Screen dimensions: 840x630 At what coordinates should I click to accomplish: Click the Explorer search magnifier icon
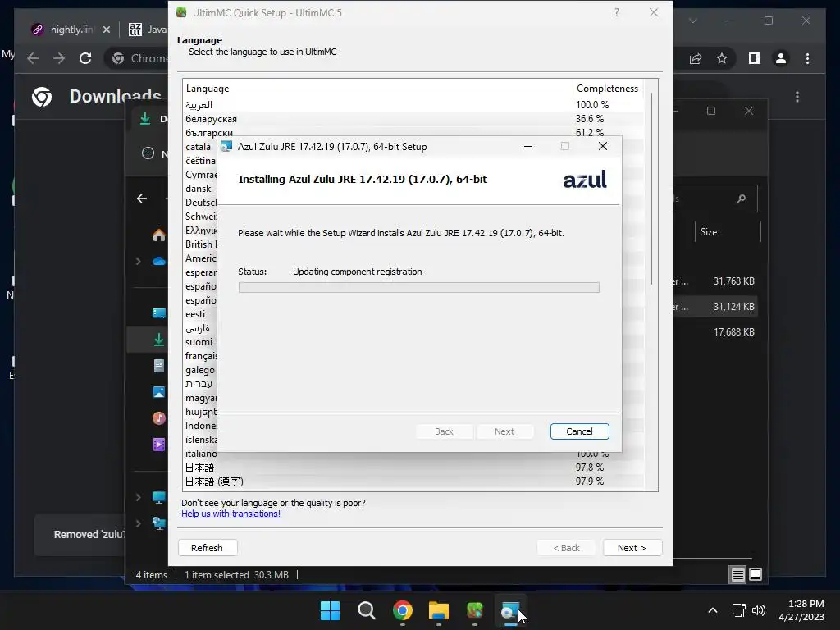(x=742, y=199)
